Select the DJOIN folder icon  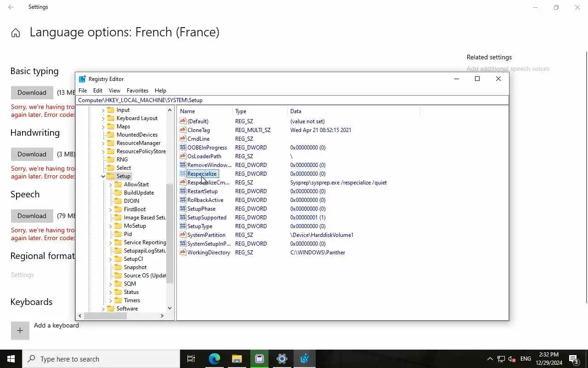[118, 201]
